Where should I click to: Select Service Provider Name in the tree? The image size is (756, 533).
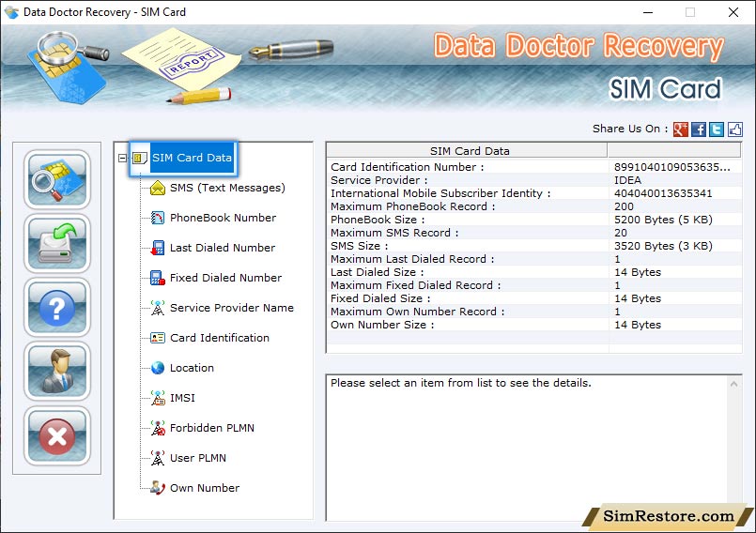click(231, 308)
